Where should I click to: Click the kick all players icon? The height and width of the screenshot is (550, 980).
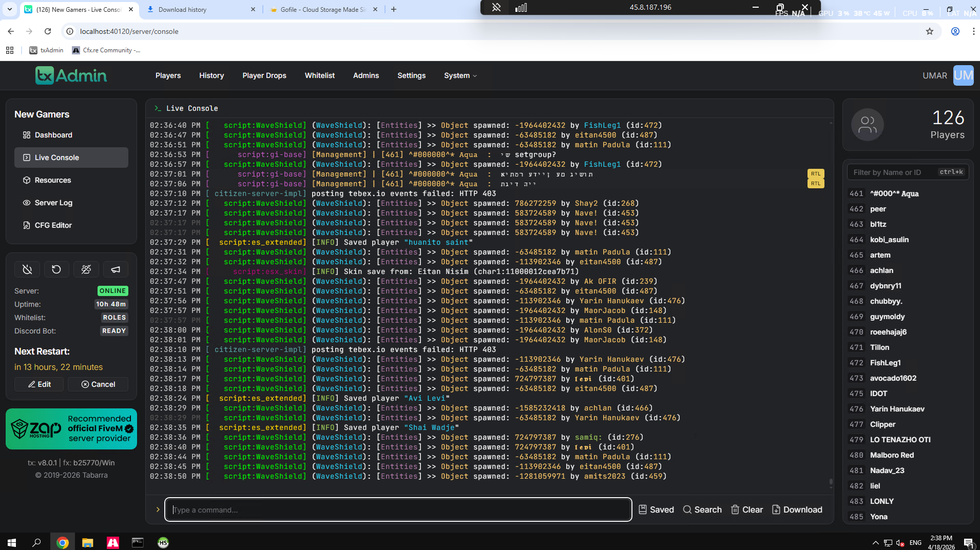(x=86, y=269)
